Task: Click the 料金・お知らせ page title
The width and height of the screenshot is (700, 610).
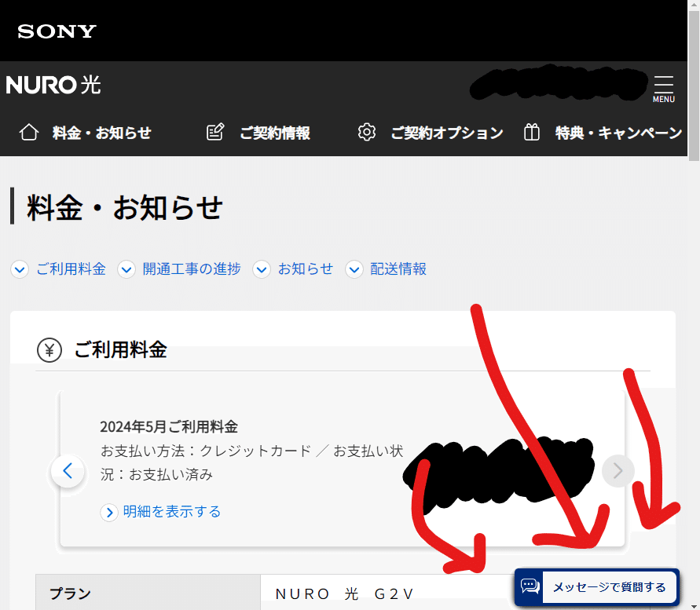Action: tap(125, 207)
